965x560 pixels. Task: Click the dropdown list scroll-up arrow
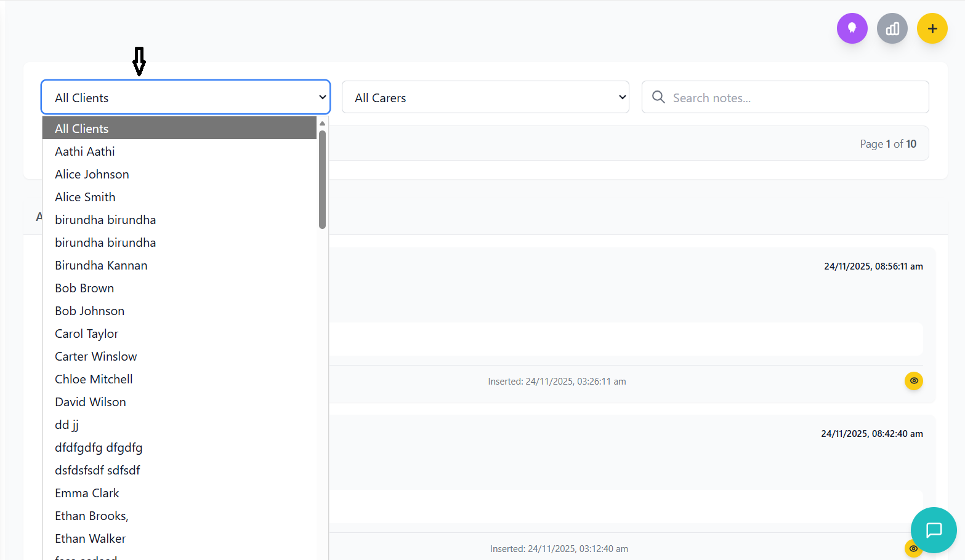(322, 123)
